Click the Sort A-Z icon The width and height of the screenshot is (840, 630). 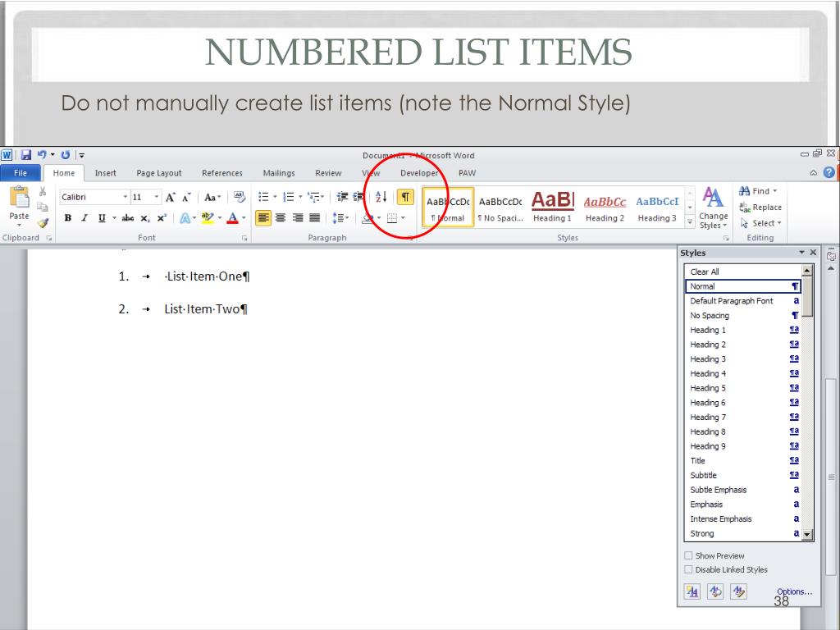pyautogui.click(x=381, y=197)
